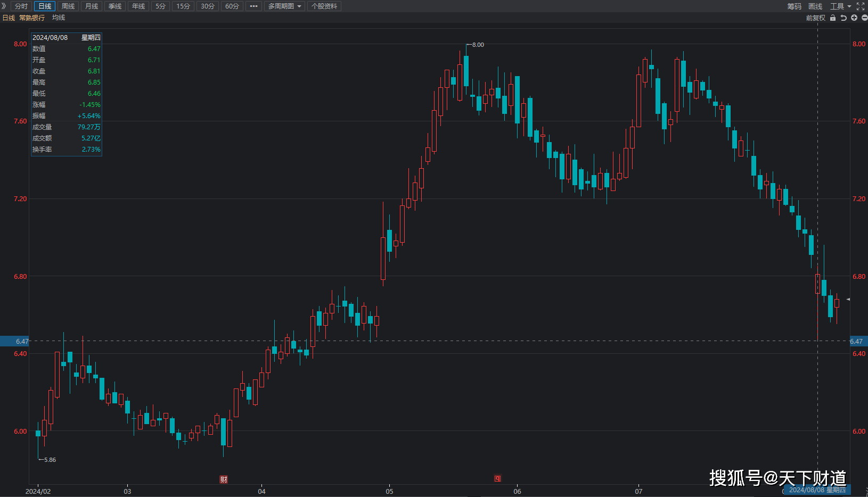Expand the panel with double-chevron icon

coord(4,6)
